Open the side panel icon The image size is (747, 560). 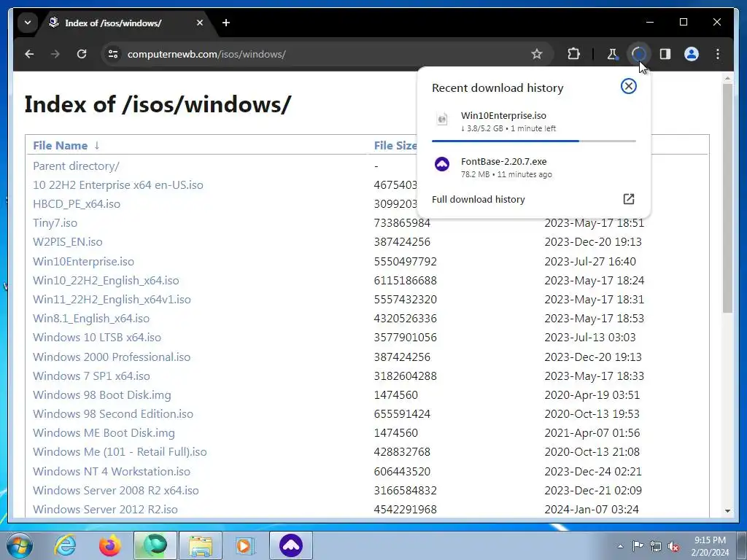point(665,54)
